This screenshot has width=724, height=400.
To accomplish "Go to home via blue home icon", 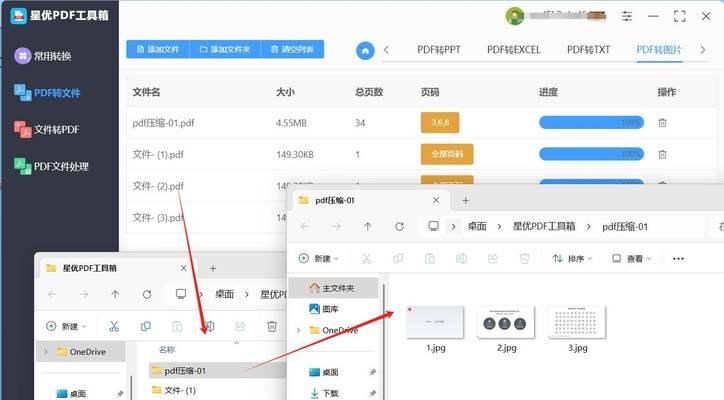I will [365, 50].
